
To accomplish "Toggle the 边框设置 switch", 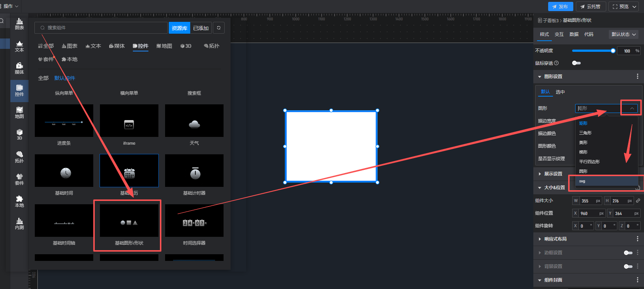I will (628, 253).
